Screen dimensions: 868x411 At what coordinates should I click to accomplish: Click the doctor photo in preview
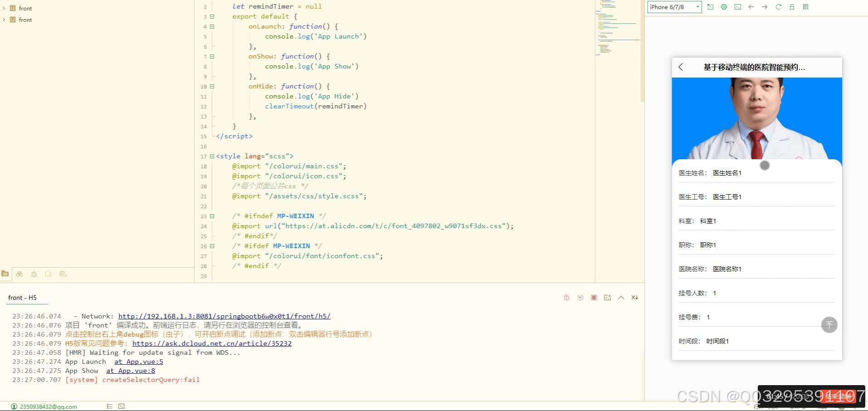pyautogui.click(x=756, y=118)
